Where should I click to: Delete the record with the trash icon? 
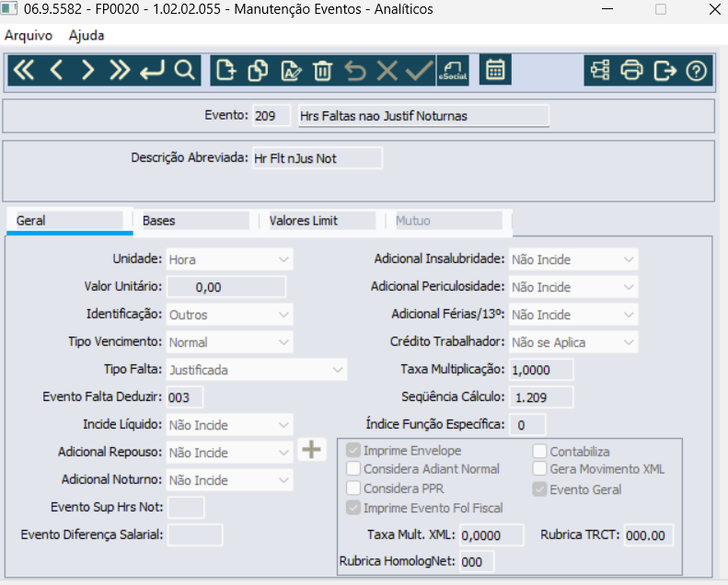click(322, 71)
